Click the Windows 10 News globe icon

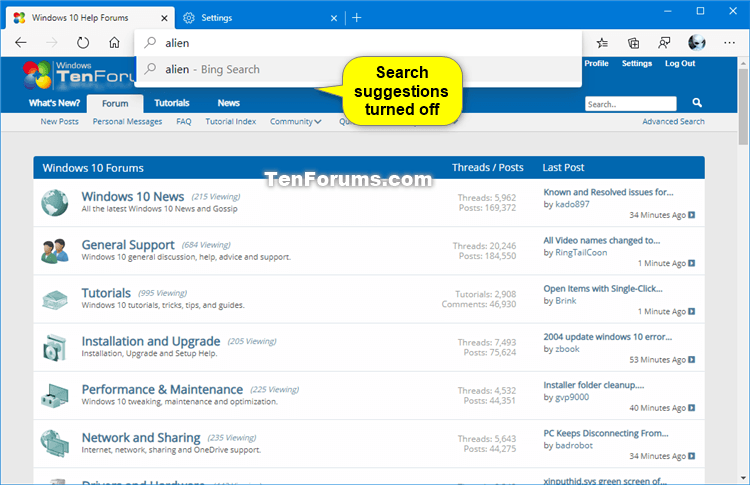click(x=55, y=203)
